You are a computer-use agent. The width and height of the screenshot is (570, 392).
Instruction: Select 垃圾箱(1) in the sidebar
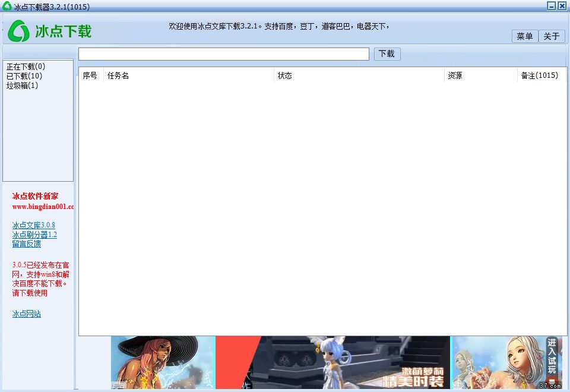tap(22, 86)
